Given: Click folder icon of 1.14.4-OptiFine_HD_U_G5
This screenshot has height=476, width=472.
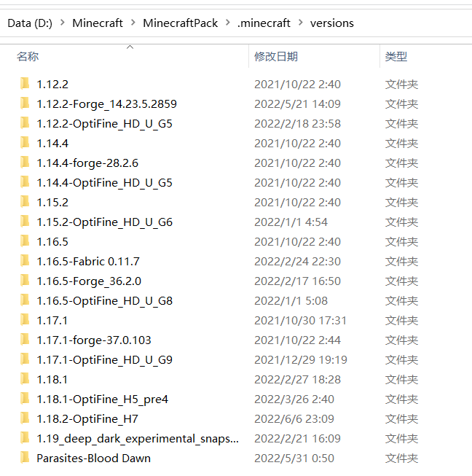Looking at the screenshot, I should (25, 182).
